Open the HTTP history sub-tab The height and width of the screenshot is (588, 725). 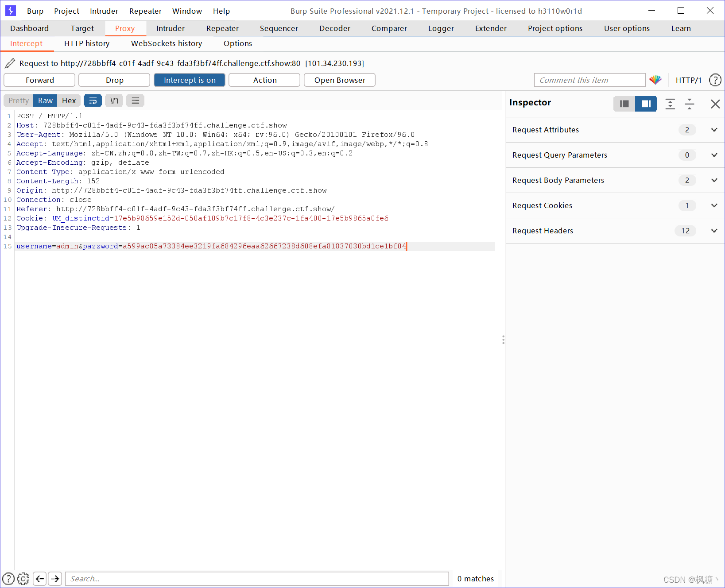[x=87, y=43]
